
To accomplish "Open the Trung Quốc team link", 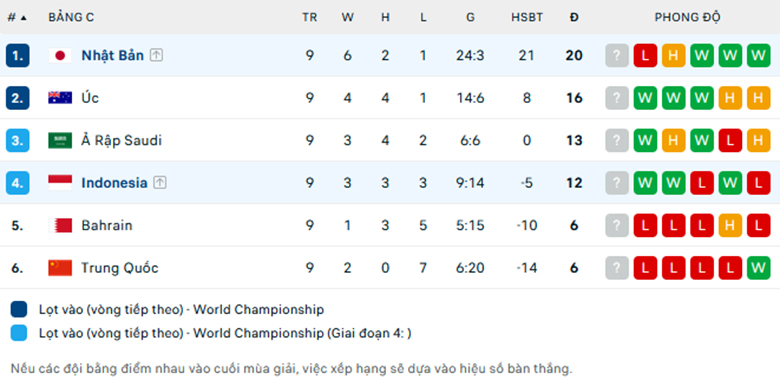I will click(x=120, y=268).
